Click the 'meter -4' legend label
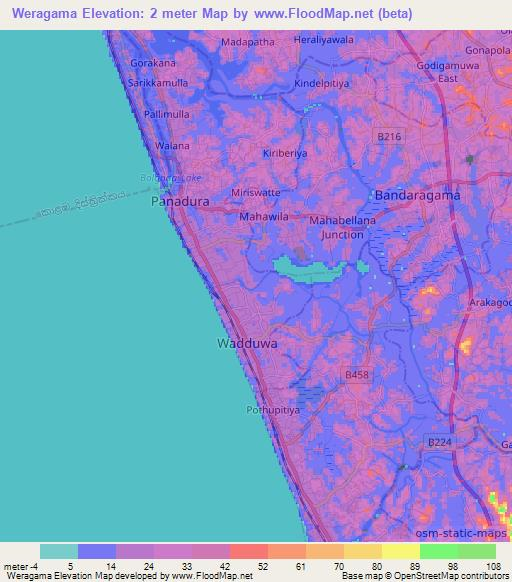512x582 pixels. coord(21,567)
